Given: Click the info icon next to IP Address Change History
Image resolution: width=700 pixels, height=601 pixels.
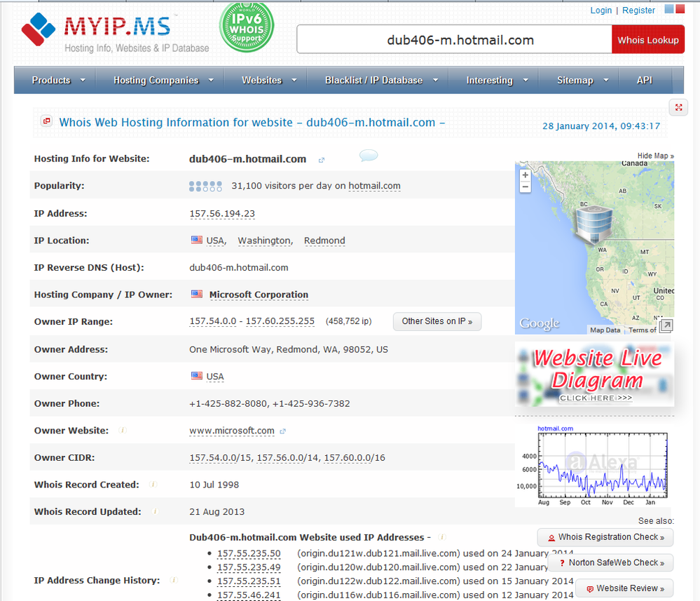Looking at the screenshot, I should click(174, 580).
